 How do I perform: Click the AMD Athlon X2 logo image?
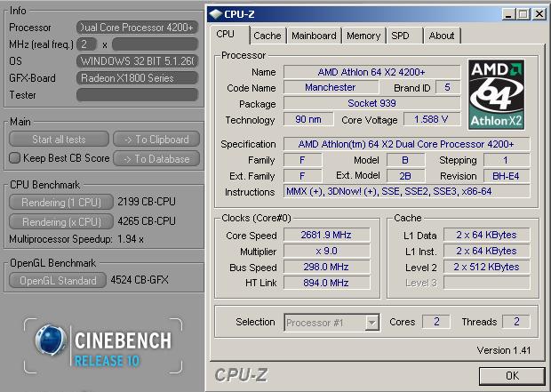coord(496,94)
